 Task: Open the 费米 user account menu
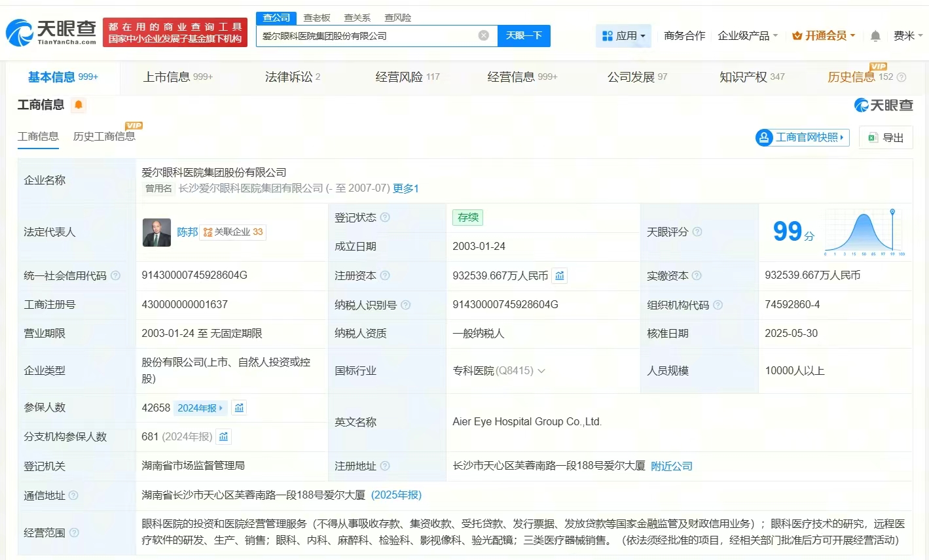[x=908, y=35]
